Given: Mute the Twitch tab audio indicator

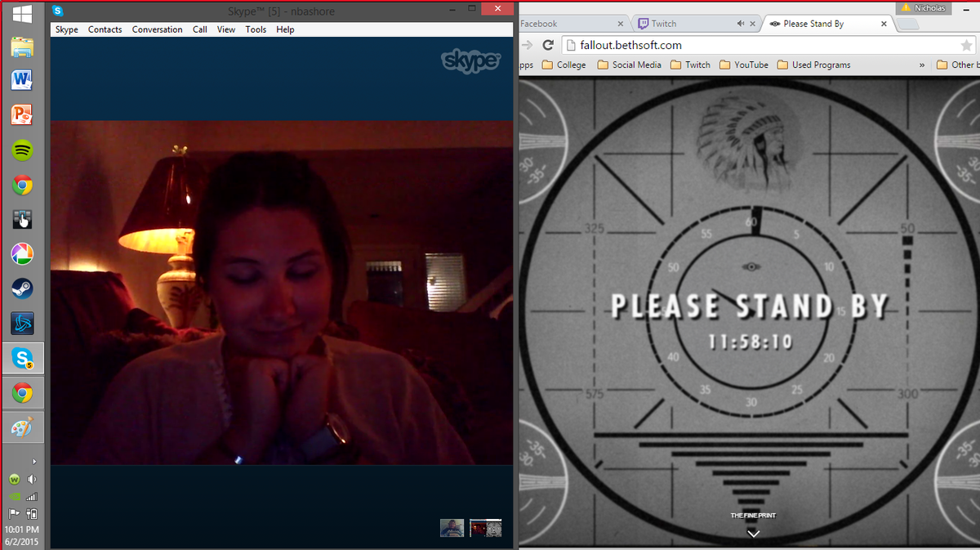Looking at the screenshot, I should [x=741, y=24].
